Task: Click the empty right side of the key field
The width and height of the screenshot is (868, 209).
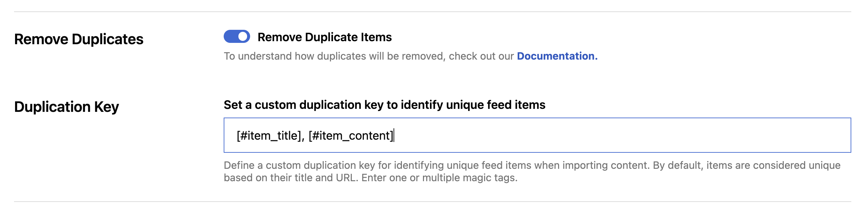Action: point(674,135)
